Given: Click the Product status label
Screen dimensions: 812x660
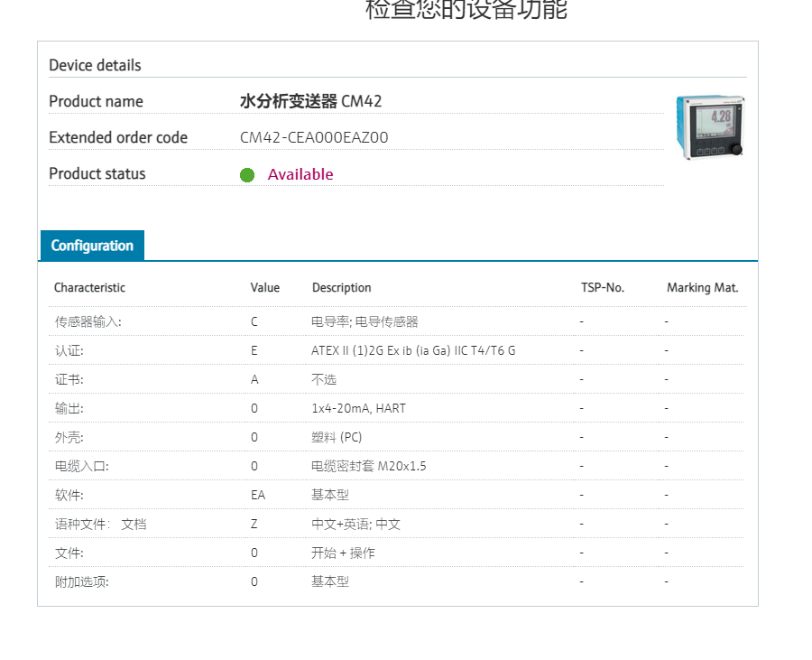Looking at the screenshot, I should [x=97, y=173].
